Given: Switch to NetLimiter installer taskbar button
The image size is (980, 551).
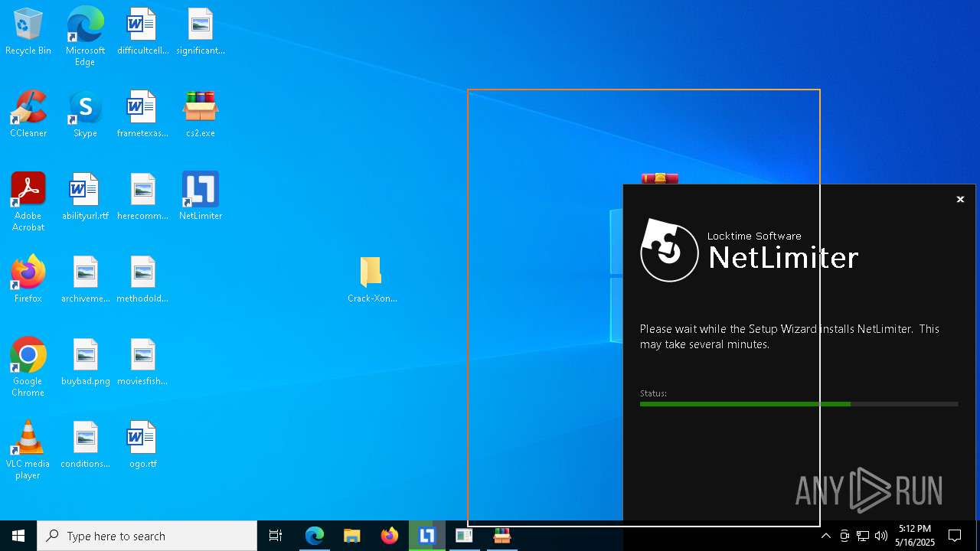Looking at the screenshot, I should (427, 536).
